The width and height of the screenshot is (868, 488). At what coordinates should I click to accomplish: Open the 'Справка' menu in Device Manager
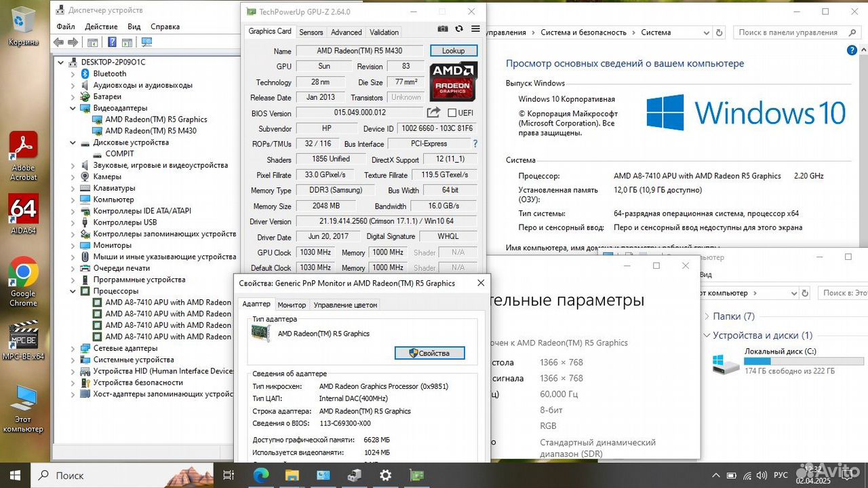click(165, 26)
